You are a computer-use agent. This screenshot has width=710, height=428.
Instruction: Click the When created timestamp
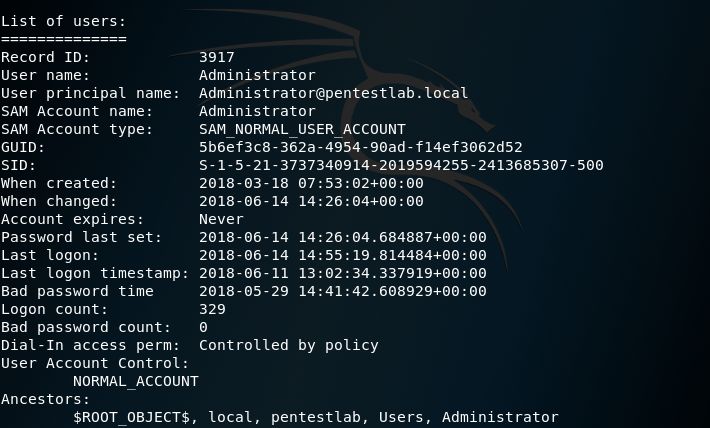pos(311,183)
